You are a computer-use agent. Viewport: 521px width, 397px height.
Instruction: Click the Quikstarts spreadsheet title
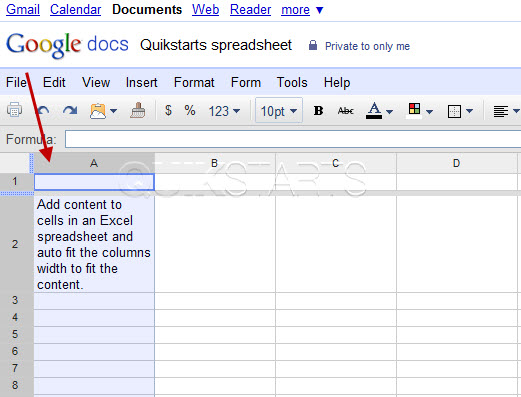[x=216, y=45]
